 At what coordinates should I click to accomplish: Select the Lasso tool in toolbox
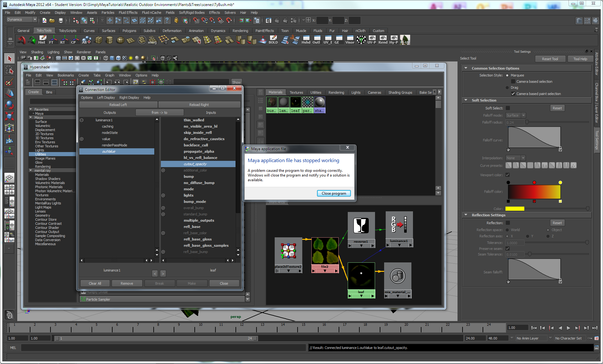tap(10, 70)
